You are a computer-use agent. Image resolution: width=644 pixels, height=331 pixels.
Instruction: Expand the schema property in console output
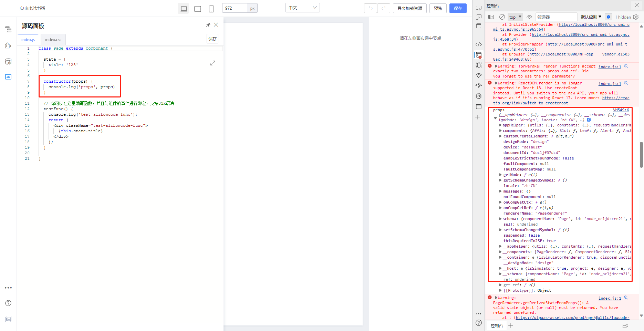coord(500,218)
